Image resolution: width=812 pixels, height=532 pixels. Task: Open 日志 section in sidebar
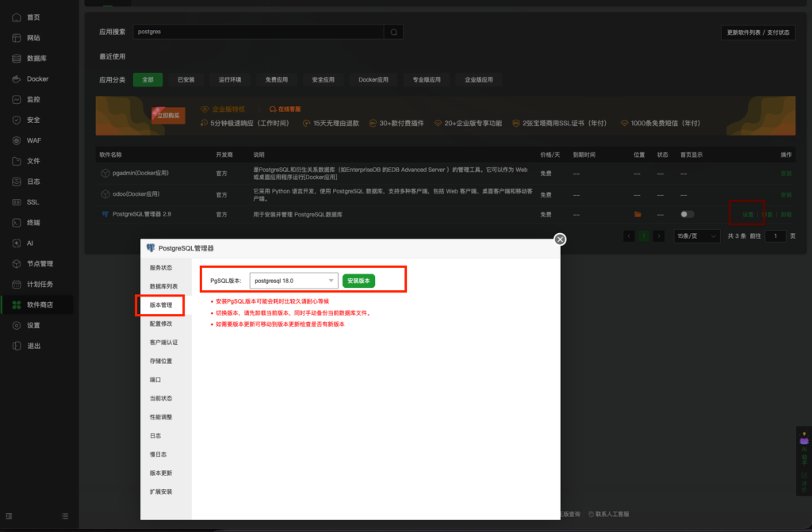pos(33,182)
